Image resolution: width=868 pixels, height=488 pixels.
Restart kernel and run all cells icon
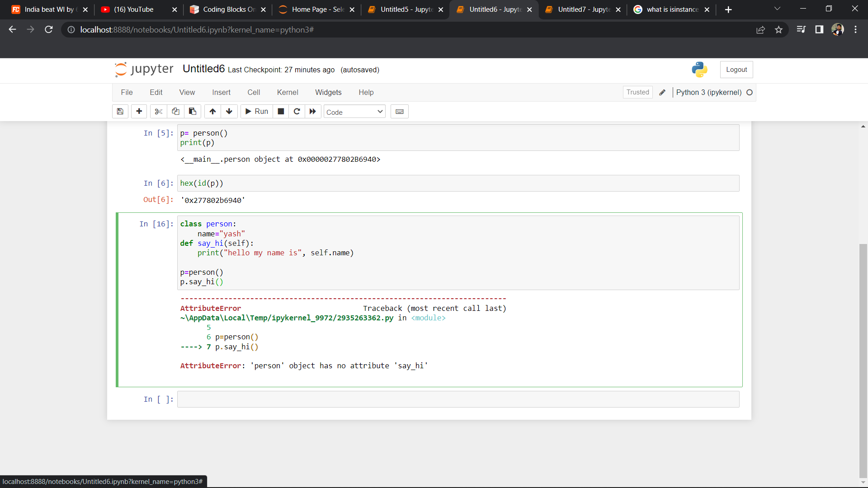click(x=313, y=112)
